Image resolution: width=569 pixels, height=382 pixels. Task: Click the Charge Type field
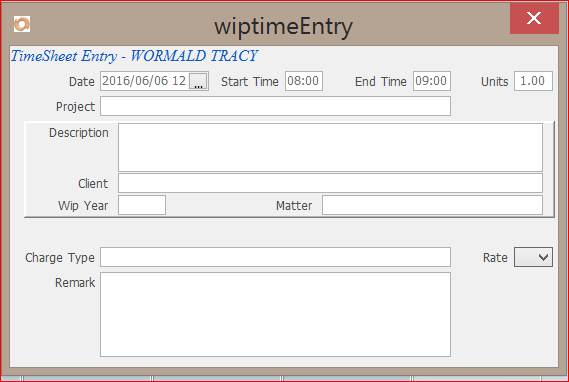(x=275, y=257)
